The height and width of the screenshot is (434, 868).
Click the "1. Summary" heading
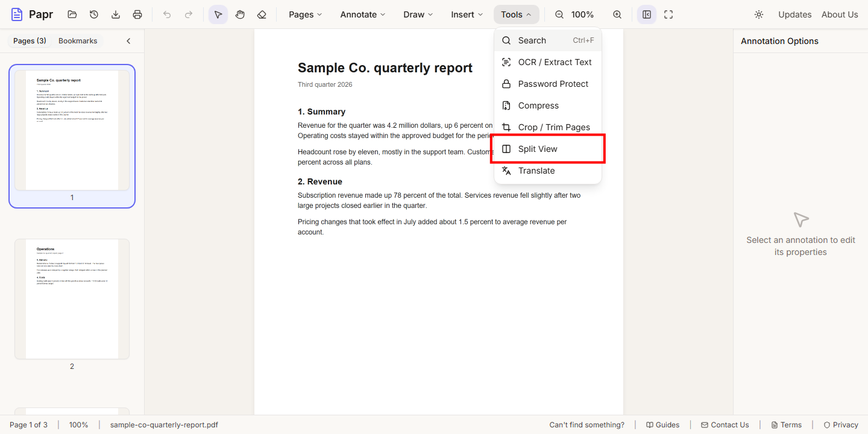pos(321,112)
